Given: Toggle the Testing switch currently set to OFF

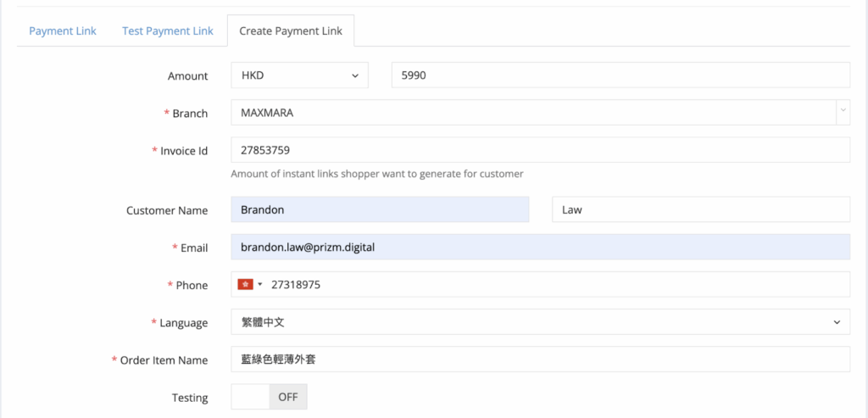Looking at the screenshot, I should [x=269, y=397].
